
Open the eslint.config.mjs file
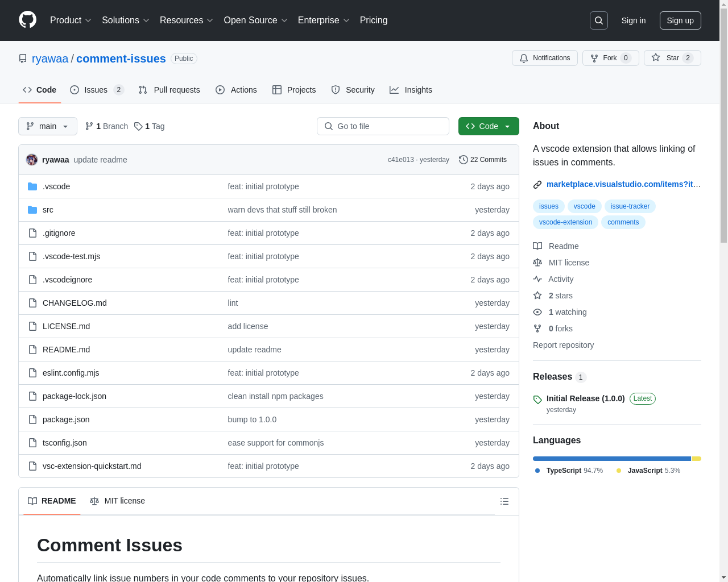tap(71, 373)
